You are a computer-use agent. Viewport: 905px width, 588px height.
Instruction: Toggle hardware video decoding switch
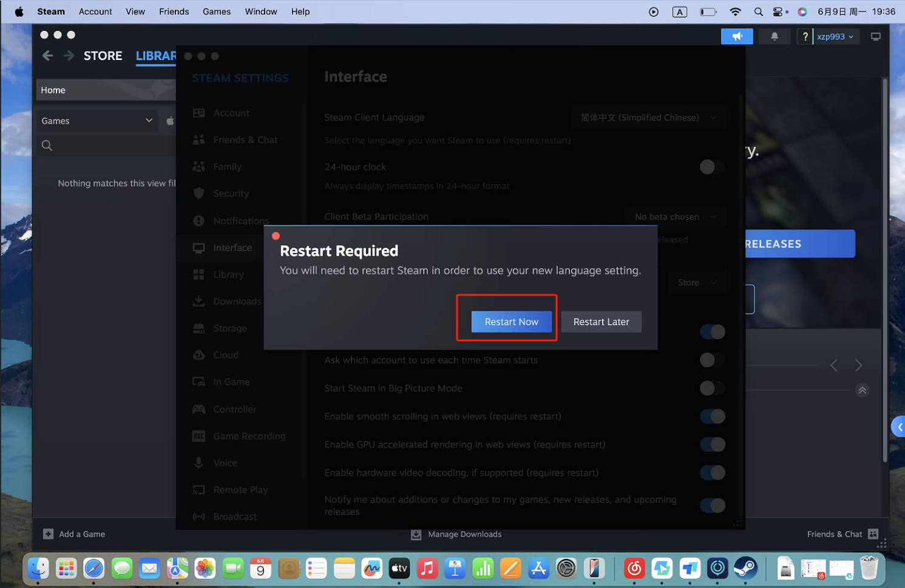click(712, 473)
